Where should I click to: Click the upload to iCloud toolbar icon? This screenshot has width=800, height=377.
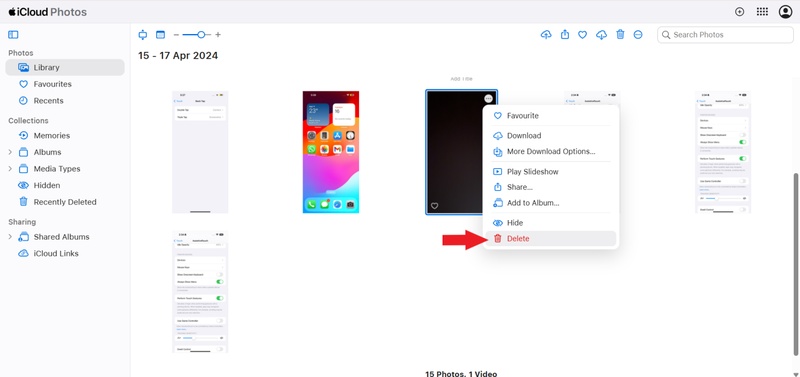click(546, 35)
